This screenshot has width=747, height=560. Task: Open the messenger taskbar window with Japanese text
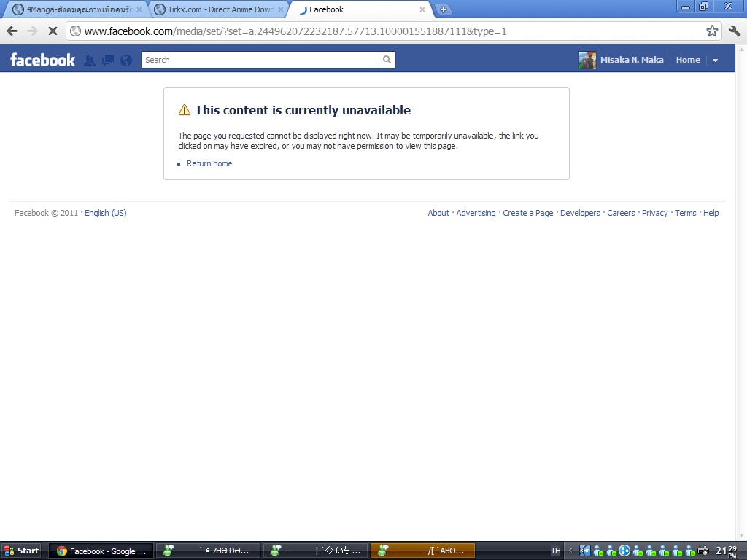tap(315, 551)
